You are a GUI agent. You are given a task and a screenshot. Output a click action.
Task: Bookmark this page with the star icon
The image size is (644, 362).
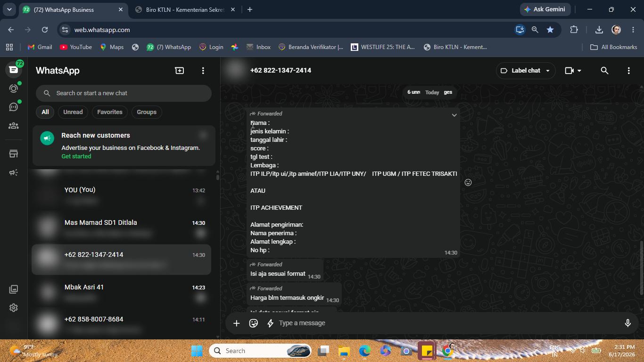550,30
